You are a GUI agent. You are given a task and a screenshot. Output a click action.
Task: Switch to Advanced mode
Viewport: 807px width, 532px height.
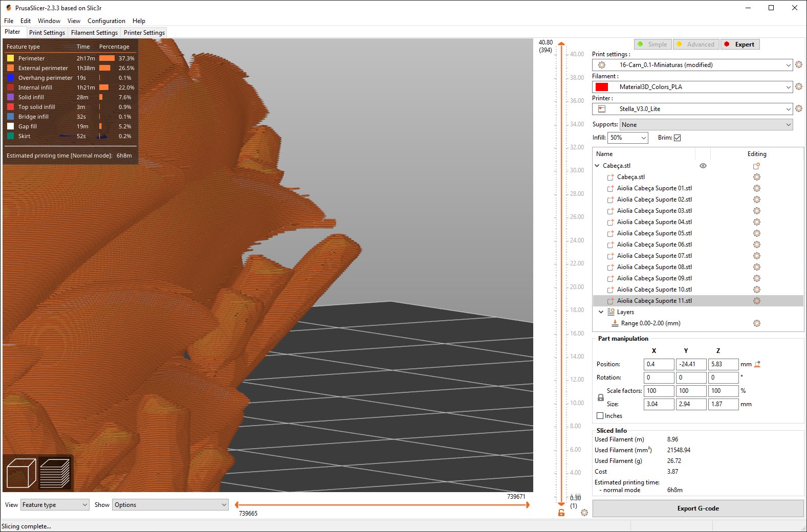(x=696, y=45)
